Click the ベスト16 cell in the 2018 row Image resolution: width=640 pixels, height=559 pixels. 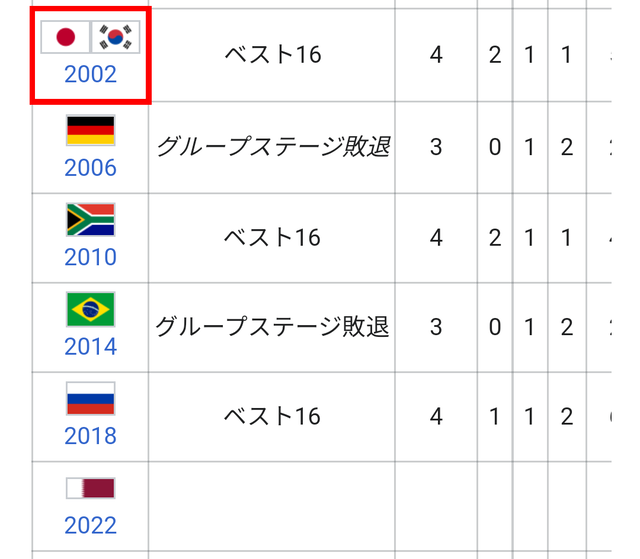point(272,416)
